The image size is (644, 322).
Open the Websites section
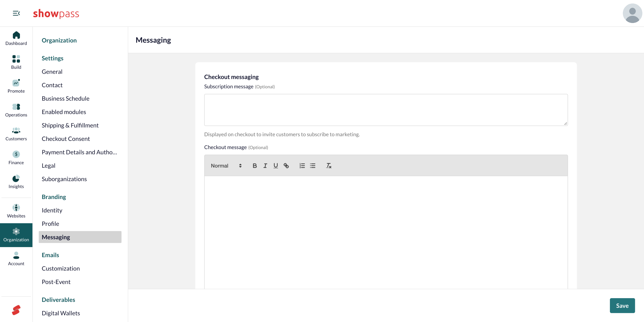[x=16, y=211]
